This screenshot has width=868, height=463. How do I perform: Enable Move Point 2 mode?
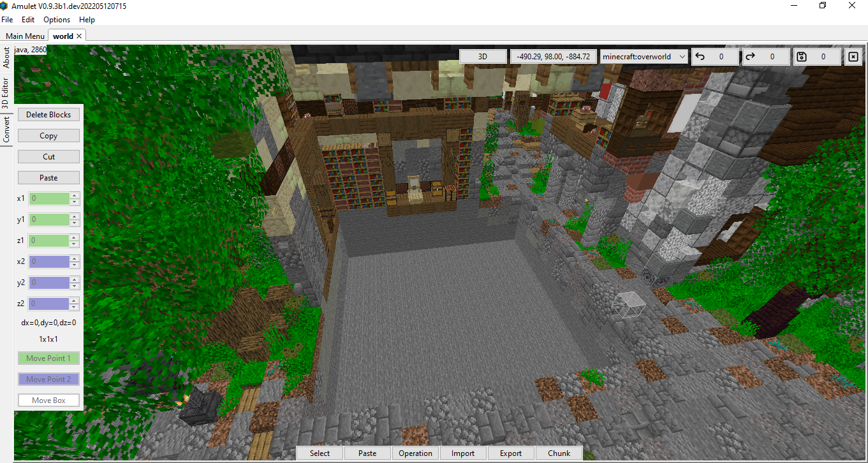point(48,379)
